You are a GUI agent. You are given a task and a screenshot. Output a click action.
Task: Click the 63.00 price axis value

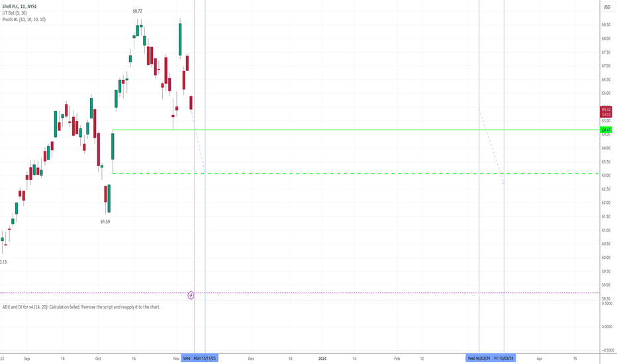(606, 175)
